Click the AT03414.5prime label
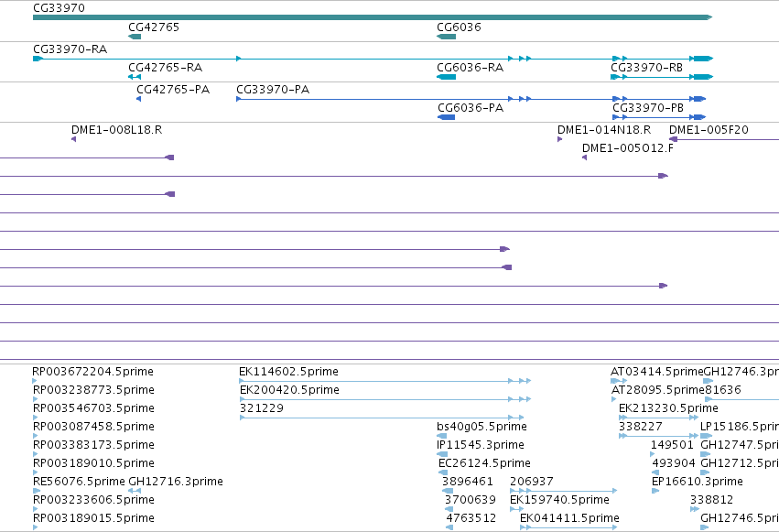779x532 pixels. pos(656,372)
